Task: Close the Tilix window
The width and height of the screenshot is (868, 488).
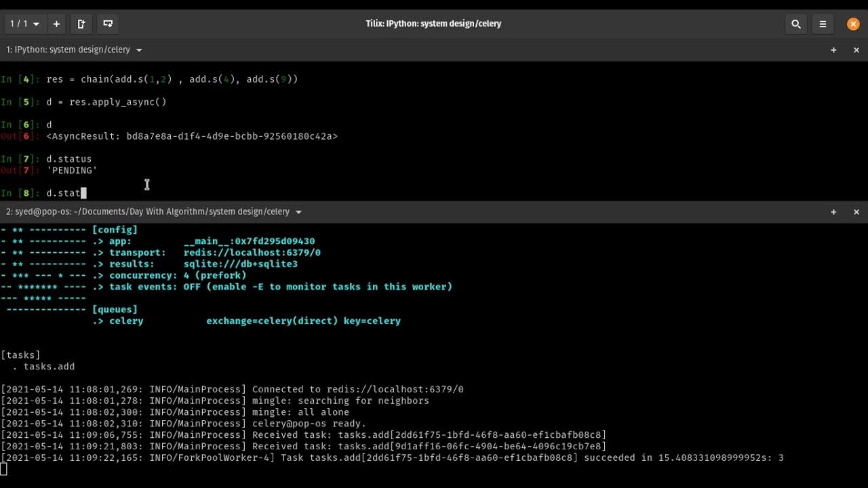Action: coord(853,24)
